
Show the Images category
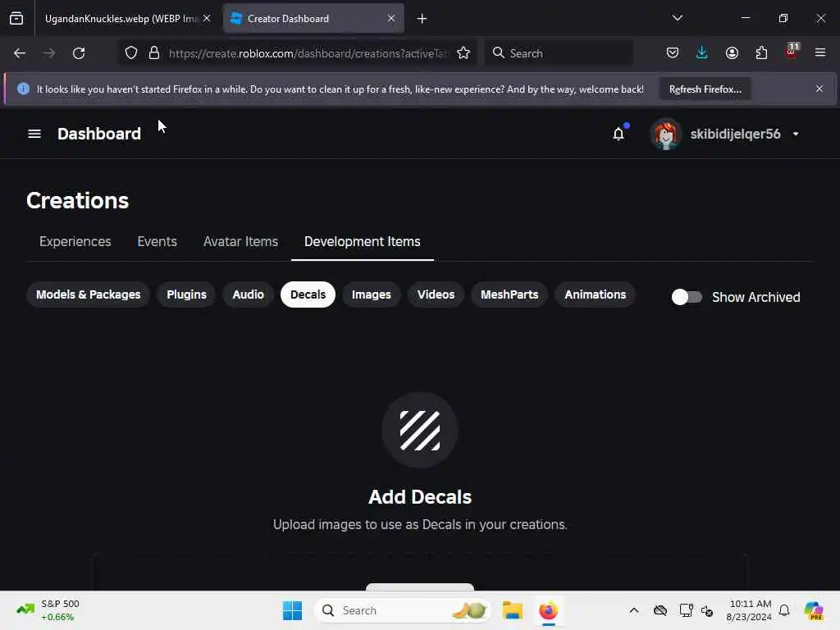[372, 294]
